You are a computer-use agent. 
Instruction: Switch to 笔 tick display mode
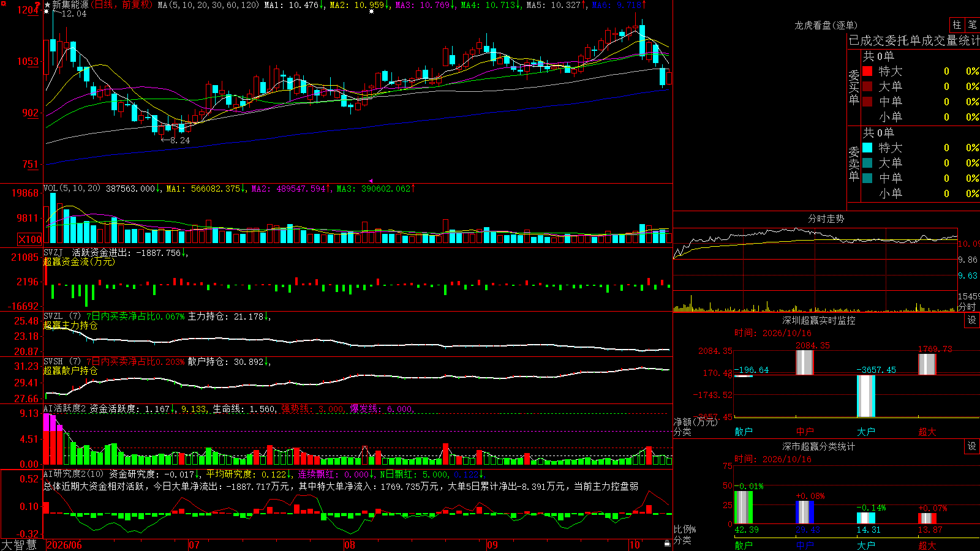click(x=972, y=24)
